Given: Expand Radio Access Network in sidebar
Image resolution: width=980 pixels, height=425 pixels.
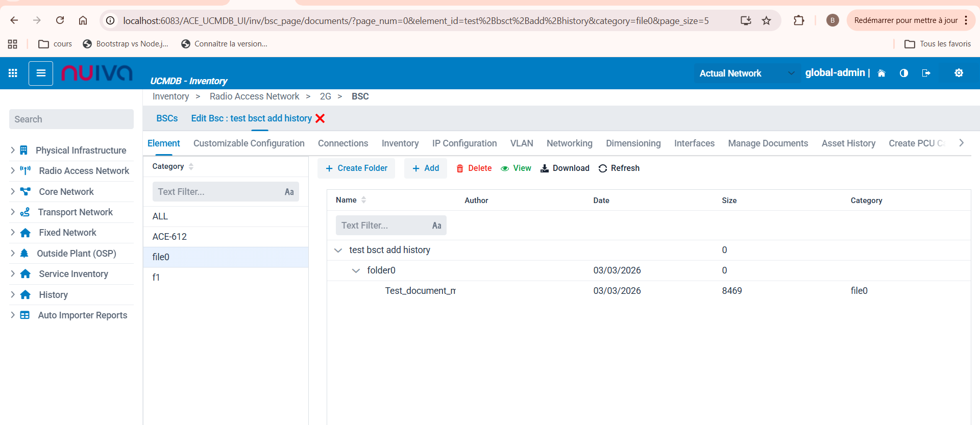Looking at the screenshot, I should pos(13,171).
